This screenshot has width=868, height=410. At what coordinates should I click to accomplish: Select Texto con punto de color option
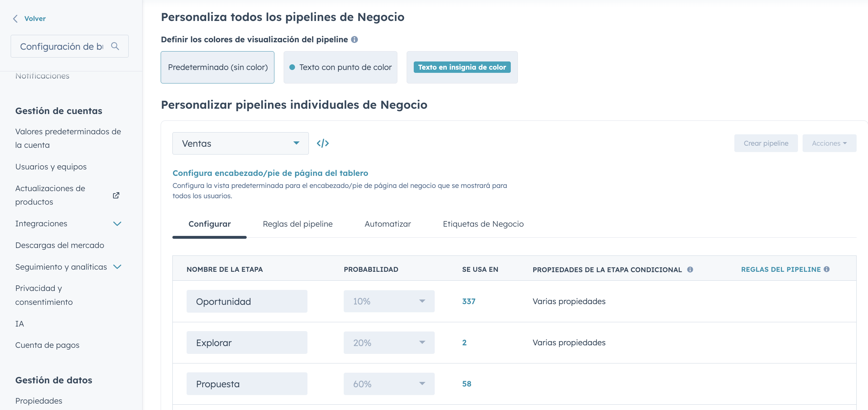[x=340, y=67]
